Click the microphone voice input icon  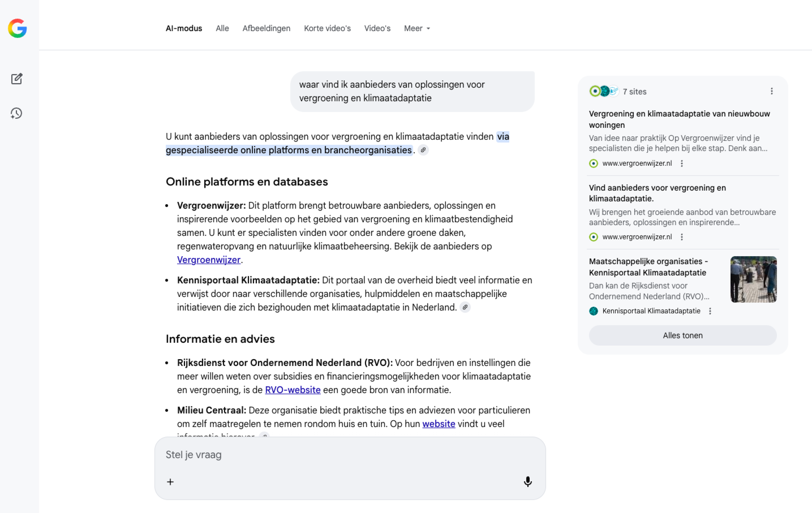[528, 482]
